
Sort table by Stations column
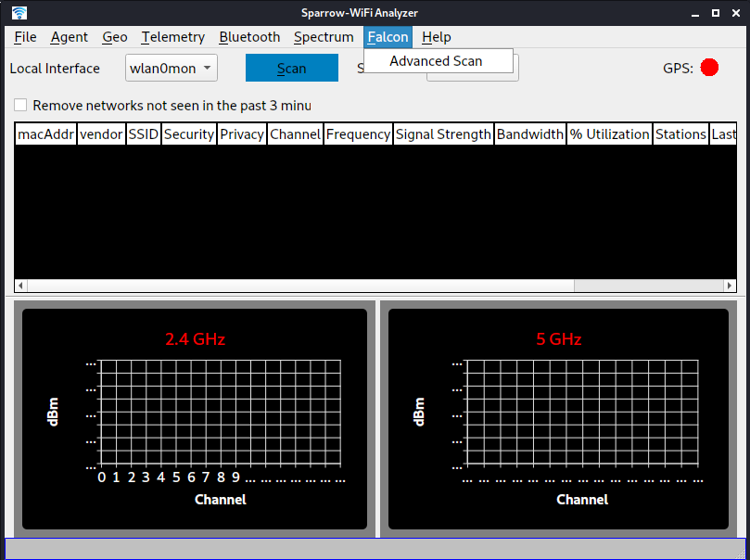click(680, 134)
